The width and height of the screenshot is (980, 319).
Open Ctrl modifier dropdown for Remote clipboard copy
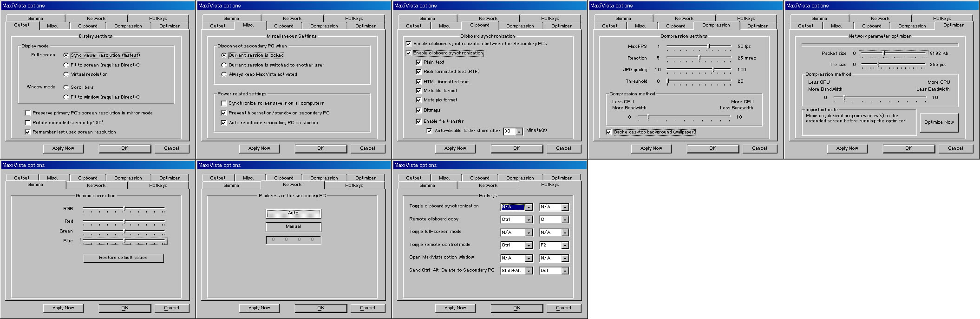click(x=529, y=220)
